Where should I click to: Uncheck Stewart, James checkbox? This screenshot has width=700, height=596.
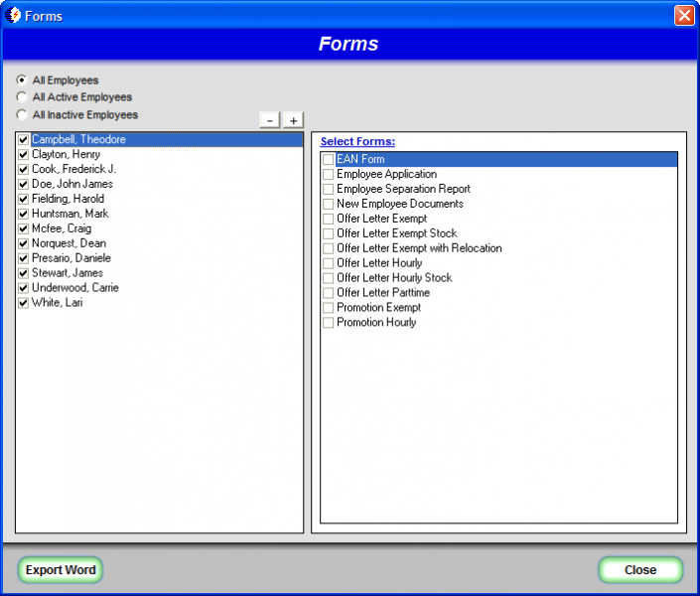click(x=23, y=273)
